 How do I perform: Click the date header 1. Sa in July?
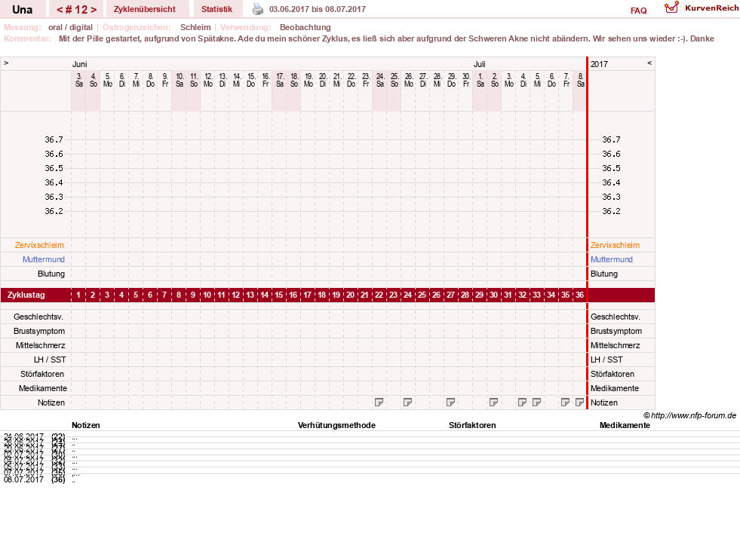pyautogui.click(x=480, y=80)
